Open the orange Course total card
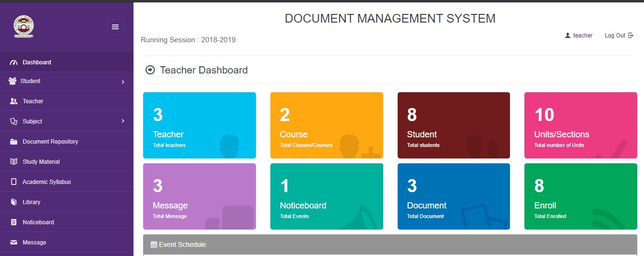644x256 pixels. point(327,125)
